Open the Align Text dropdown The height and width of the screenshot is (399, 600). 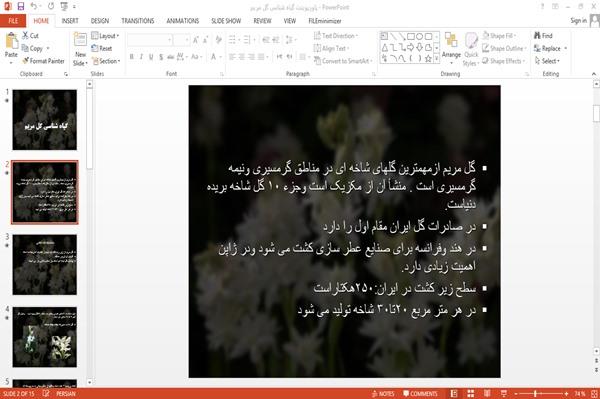[331, 48]
